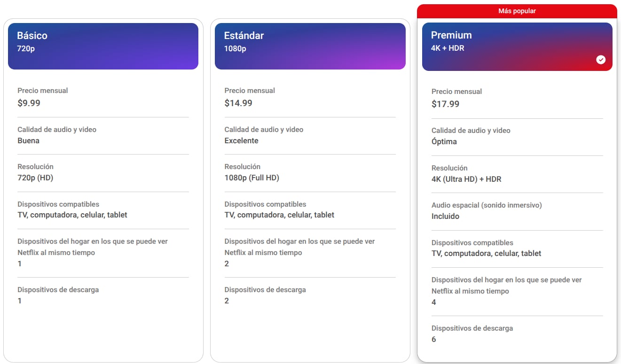Select the Básico 720p plan header
This screenshot has width=621, height=364.
[103, 46]
